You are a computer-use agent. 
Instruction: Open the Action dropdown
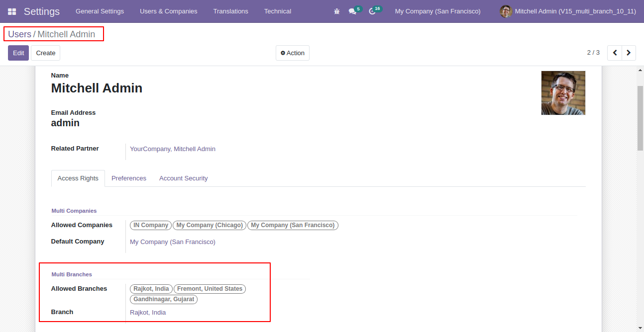click(x=293, y=53)
